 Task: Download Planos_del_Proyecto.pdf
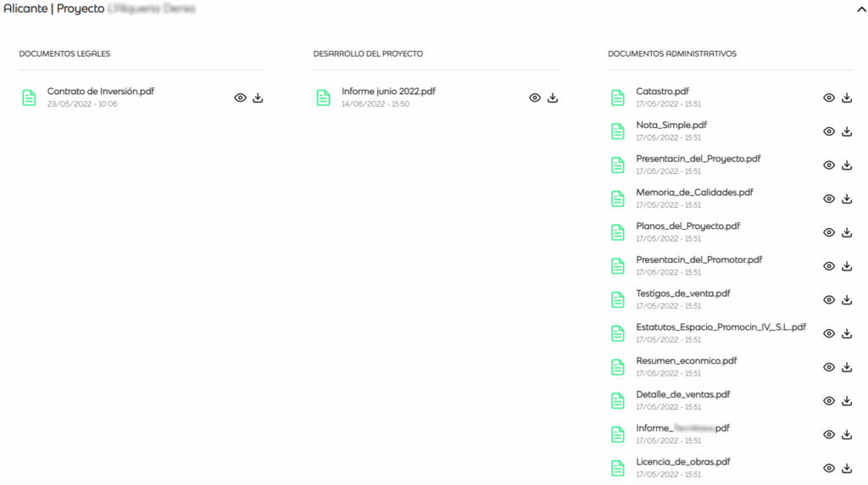(x=847, y=232)
